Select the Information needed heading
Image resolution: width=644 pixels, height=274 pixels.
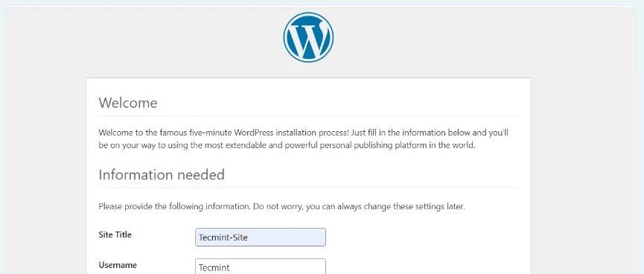coord(162,174)
